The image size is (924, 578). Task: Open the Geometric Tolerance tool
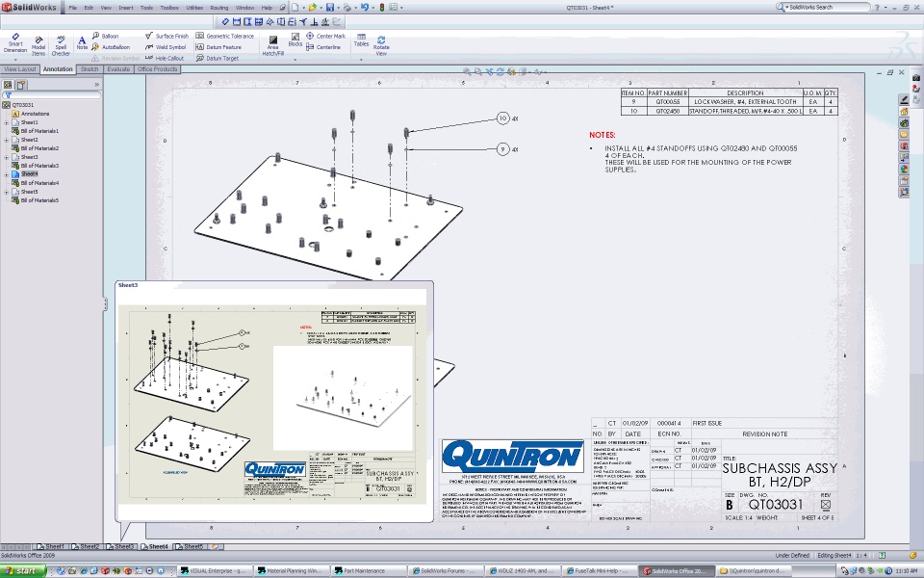point(224,36)
